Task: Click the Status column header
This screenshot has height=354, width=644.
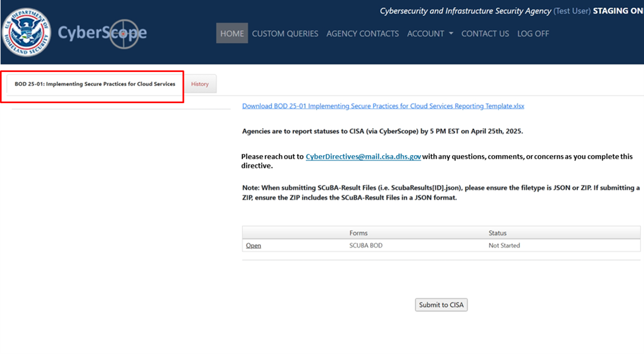Action: coord(497,233)
